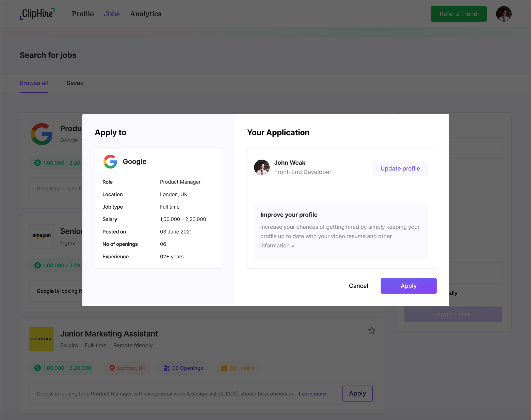The height and width of the screenshot is (420, 531).
Task: Submit the application with the purple Apply button
Action: pyautogui.click(x=408, y=286)
